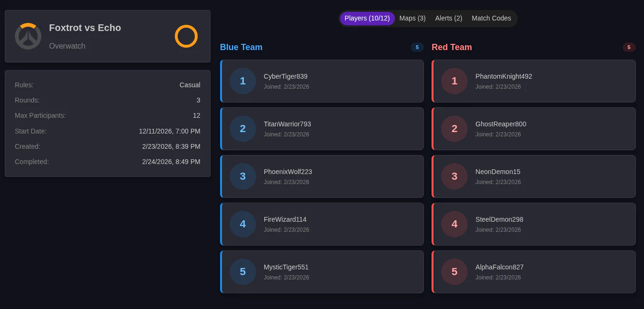
Task: Click Blue Team slot 5 number badge
Action: [x=243, y=272]
